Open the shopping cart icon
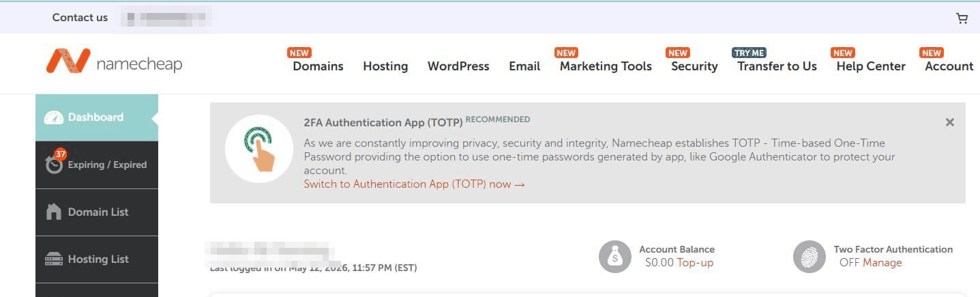 (x=962, y=18)
